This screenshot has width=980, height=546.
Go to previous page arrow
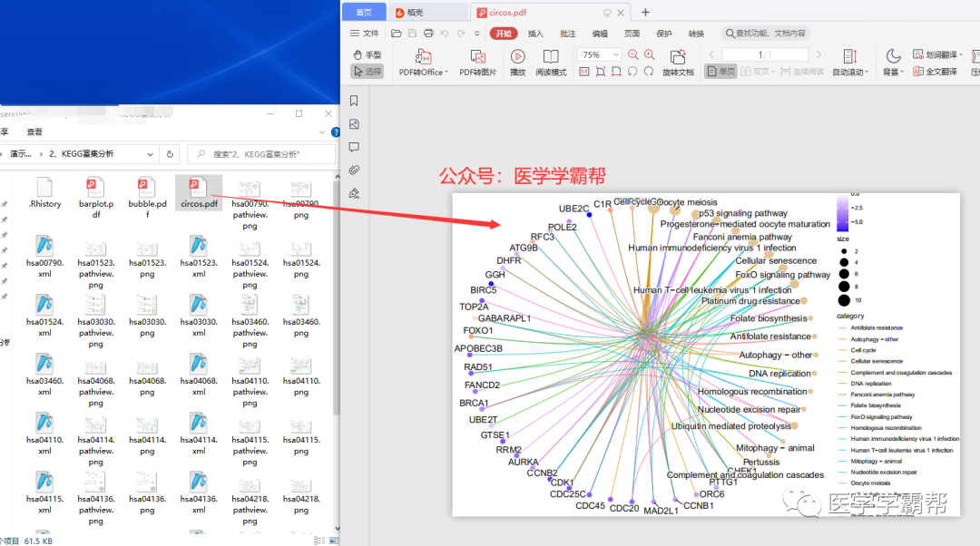[711, 55]
